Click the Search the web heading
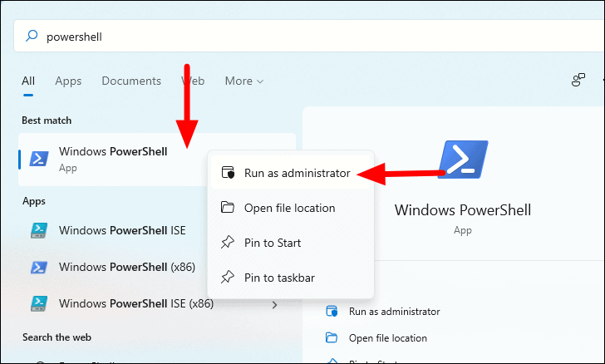The width and height of the screenshot is (605, 364). pos(57,337)
